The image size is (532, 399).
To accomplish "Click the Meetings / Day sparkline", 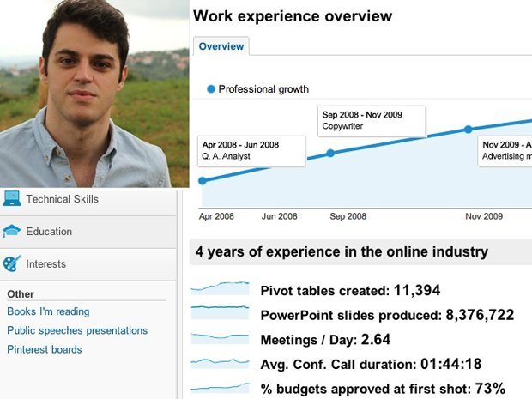I will tap(220, 339).
